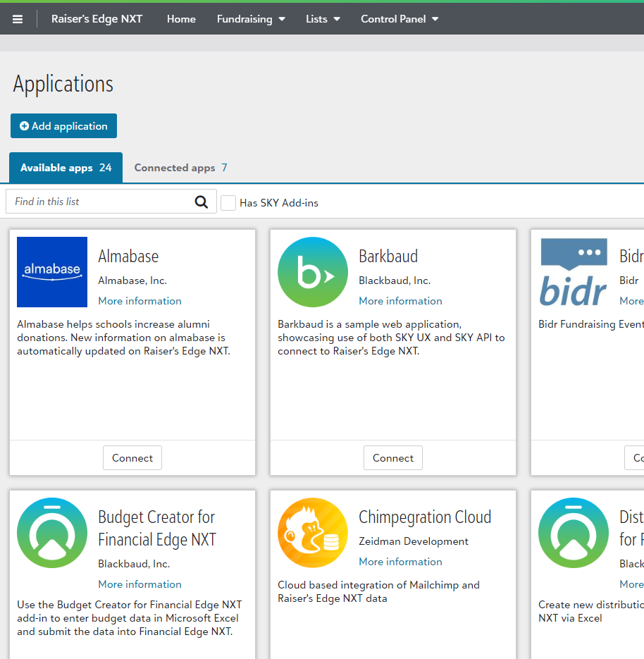644x659 pixels.
Task: Select the Available apps tab
Action: point(66,168)
